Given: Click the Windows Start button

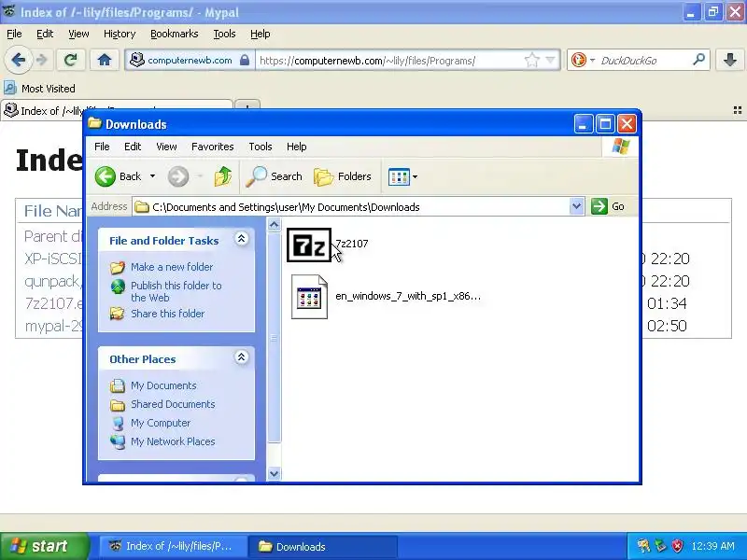Looking at the screenshot, I should [45, 546].
